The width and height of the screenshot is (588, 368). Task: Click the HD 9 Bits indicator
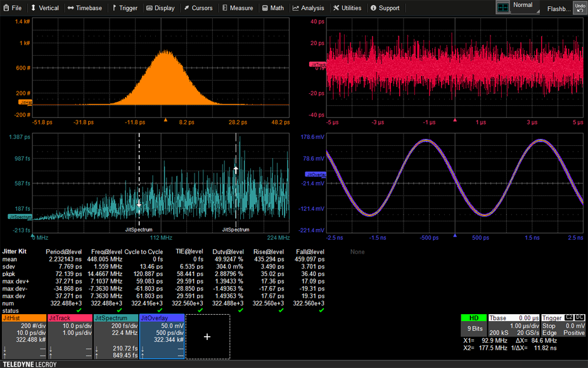pos(474,325)
